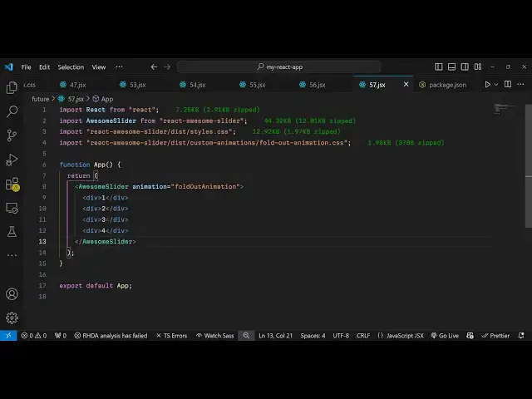This screenshot has width=532, height=399.
Task: Open more editor actions menu
Action: tap(520, 84)
